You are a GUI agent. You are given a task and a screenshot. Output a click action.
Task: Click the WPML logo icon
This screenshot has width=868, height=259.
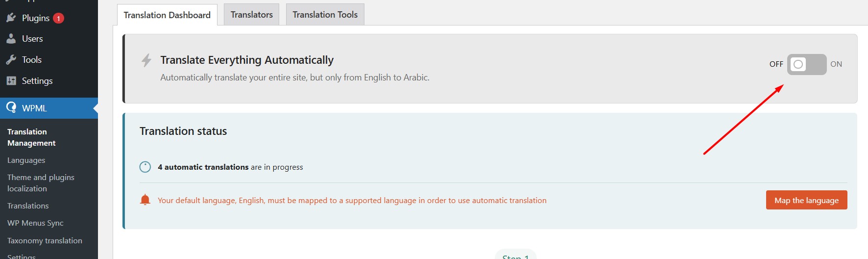click(11, 107)
